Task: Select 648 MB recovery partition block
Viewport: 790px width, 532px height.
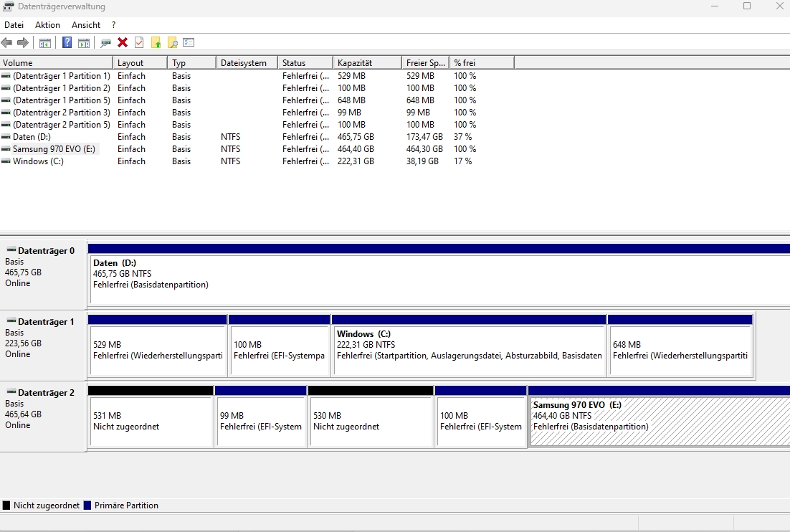Action: (x=680, y=345)
